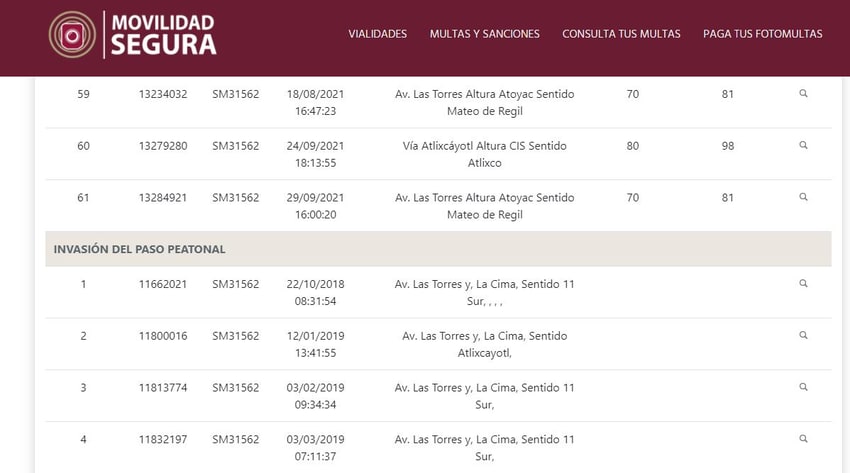Image resolution: width=850 pixels, height=473 pixels.
Task: Open details magnifier for folio 11832197
Action: [x=803, y=439]
